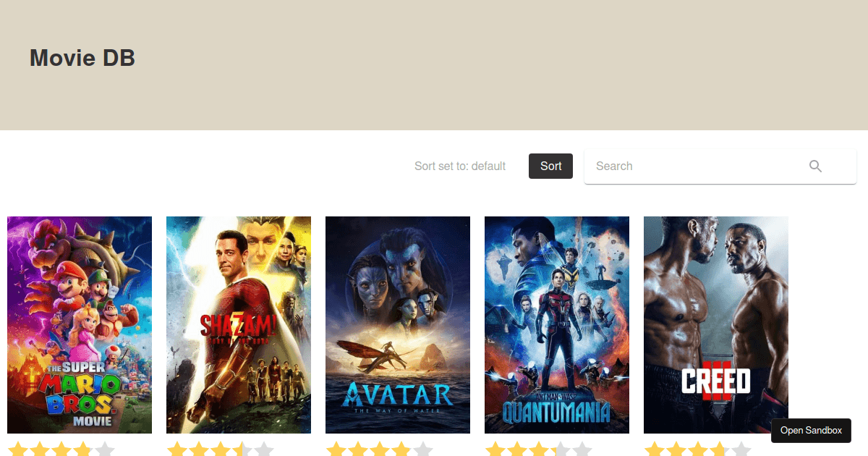The width and height of the screenshot is (868, 456).
Task: Open the Avatar: The Way of Water poster
Action: tap(398, 325)
